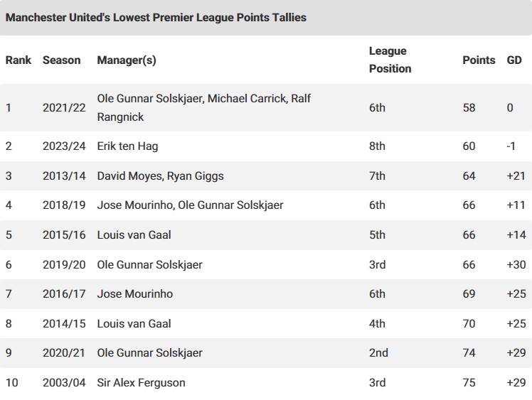
Task: Click the 2nd league position cell
Action: 378,353
